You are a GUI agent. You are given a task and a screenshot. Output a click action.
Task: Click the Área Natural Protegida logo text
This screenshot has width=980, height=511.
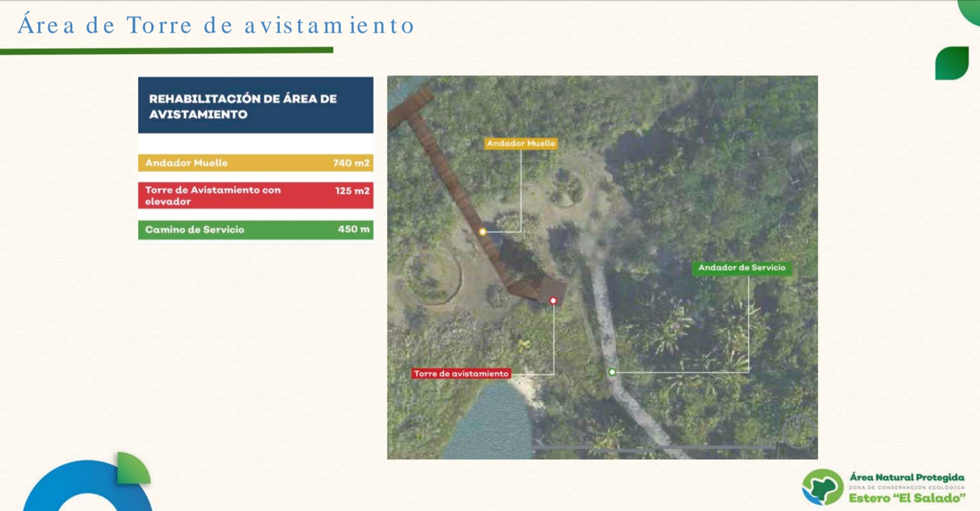click(x=907, y=478)
